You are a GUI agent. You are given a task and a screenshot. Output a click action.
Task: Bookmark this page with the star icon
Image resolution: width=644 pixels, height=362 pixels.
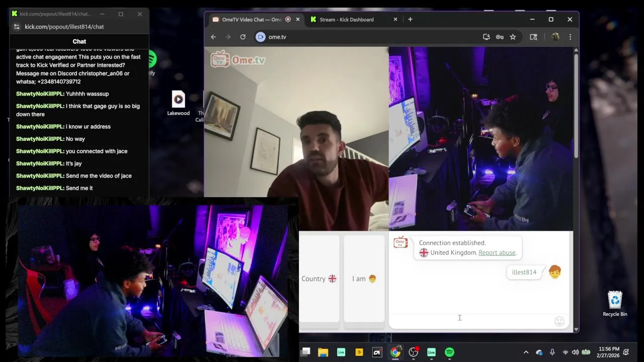(513, 37)
